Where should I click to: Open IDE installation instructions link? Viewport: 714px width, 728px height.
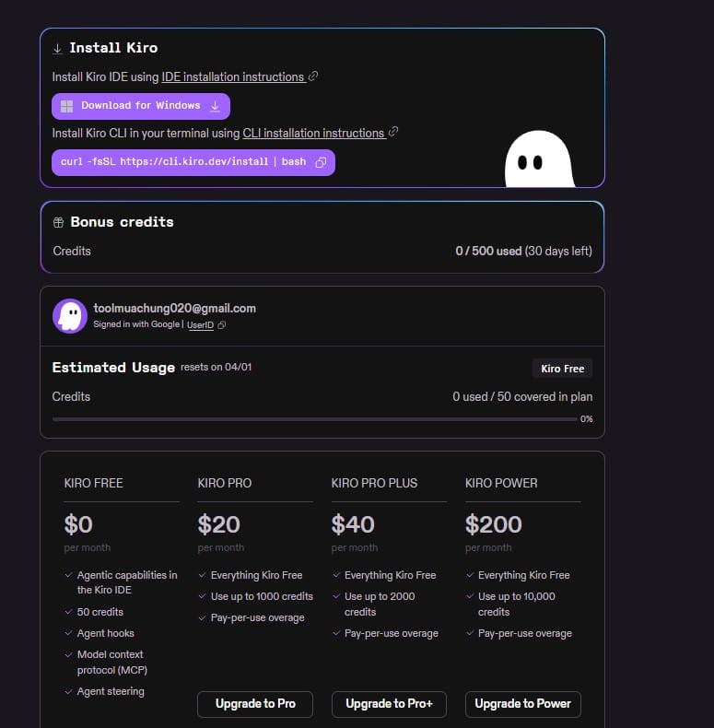coord(232,77)
